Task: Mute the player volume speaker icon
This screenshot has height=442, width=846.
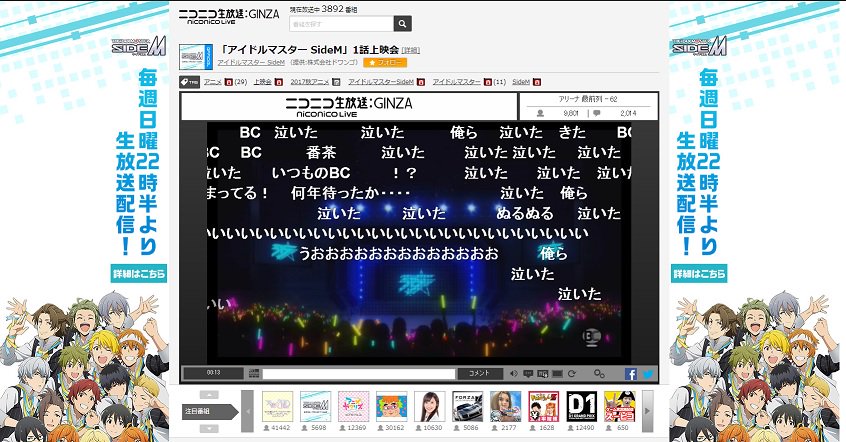Action: pyautogui.click(x=514, y=373)
